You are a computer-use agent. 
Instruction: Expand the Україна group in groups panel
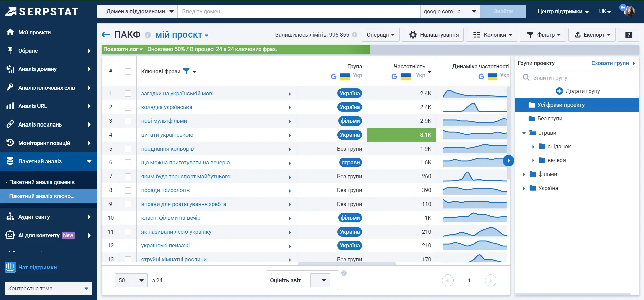pyautogui.click(x=524, y=188)
